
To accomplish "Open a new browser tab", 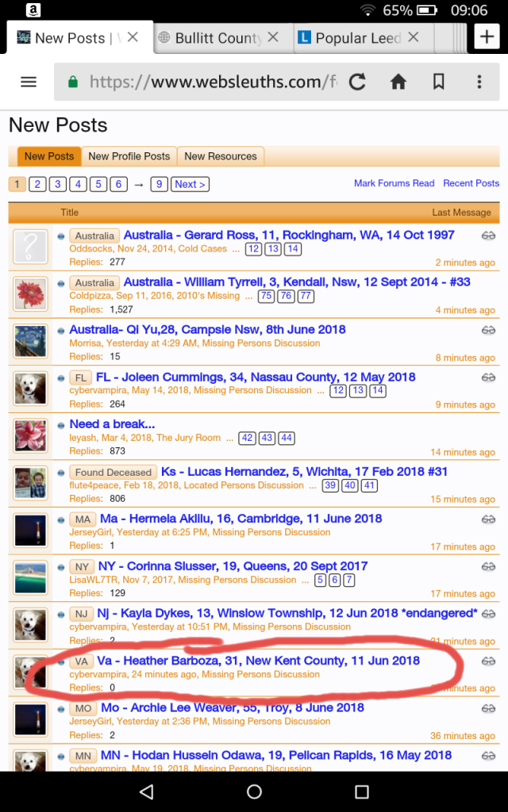I will 486,36.
